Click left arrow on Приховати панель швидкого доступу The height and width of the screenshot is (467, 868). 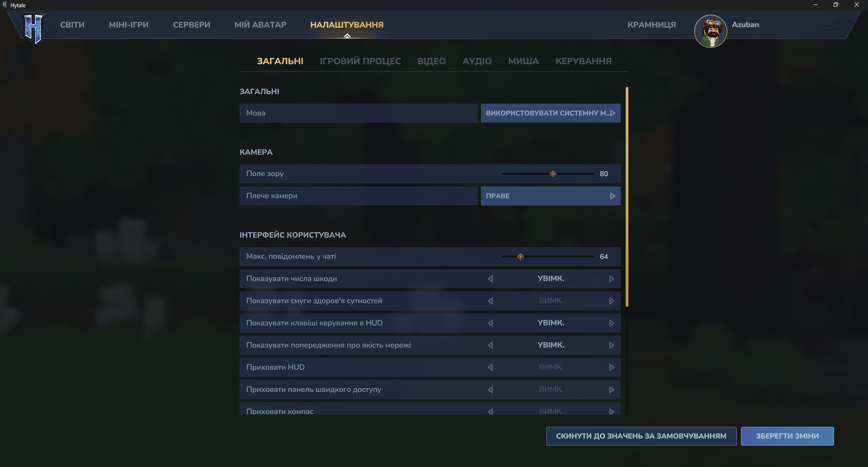coord(490,390)
